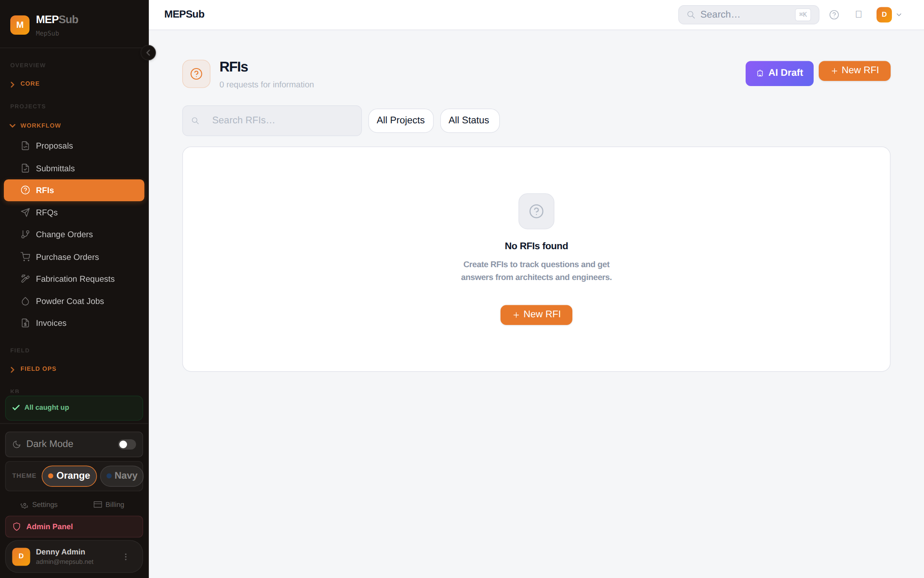
Task: Click the help question mark icon in top bar
Action: point(834,15)
